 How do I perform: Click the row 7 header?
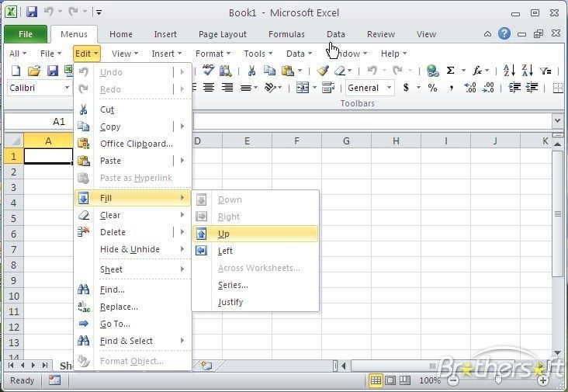click(x=14, y=249)
